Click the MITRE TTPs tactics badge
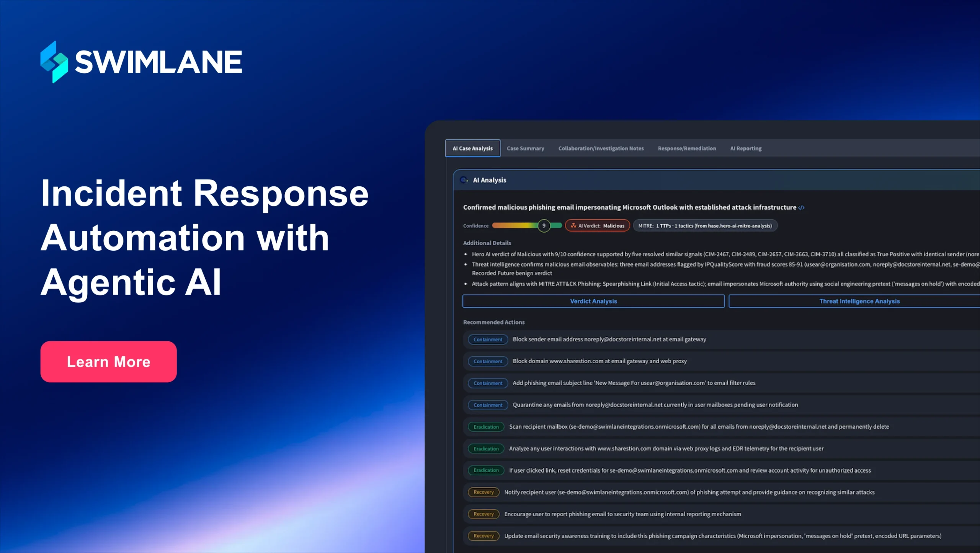 tap(705, 226)
